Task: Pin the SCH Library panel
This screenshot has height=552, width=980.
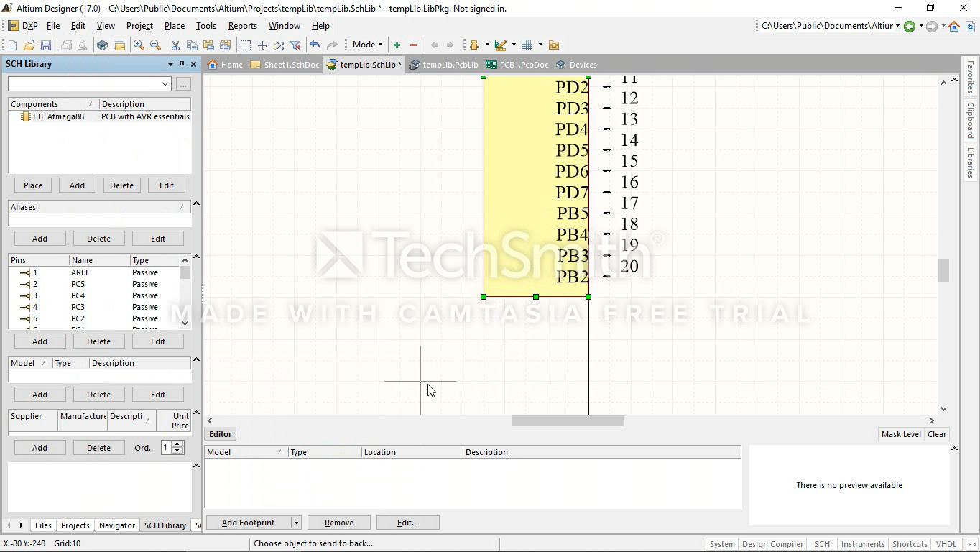Action: pyautogui.click(x=182, y=64)
